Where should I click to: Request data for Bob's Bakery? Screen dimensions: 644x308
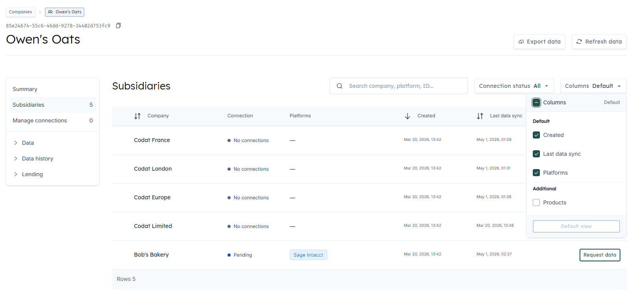click(x=600, y=255)
